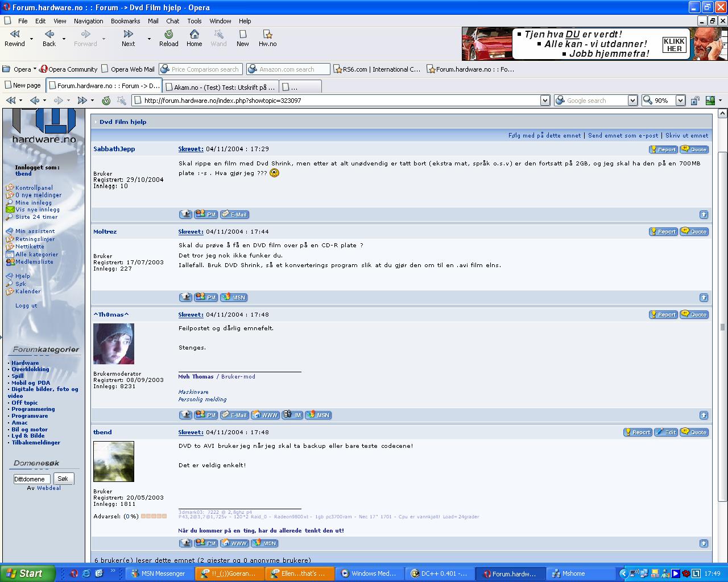Open the 90% zoom dropdown
This screenshot has height=582, width=728.
click(680, 101)
